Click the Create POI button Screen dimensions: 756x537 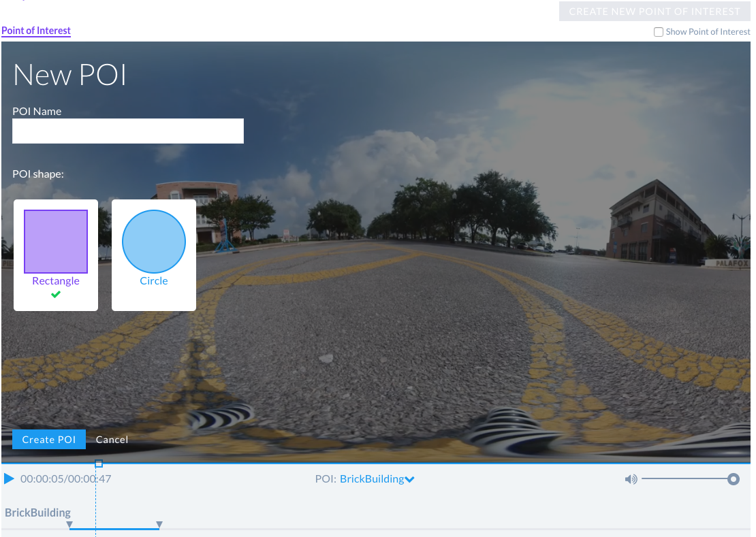click(48, 440)
